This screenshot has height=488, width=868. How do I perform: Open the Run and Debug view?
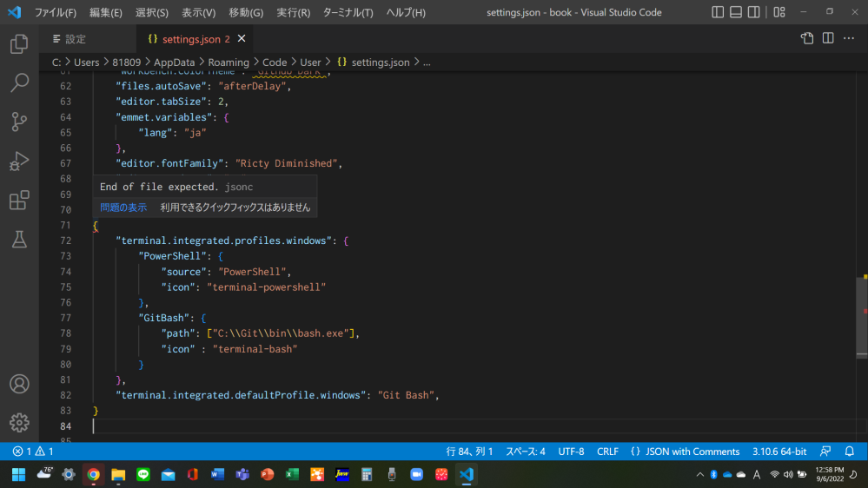(x=19, y=162)
